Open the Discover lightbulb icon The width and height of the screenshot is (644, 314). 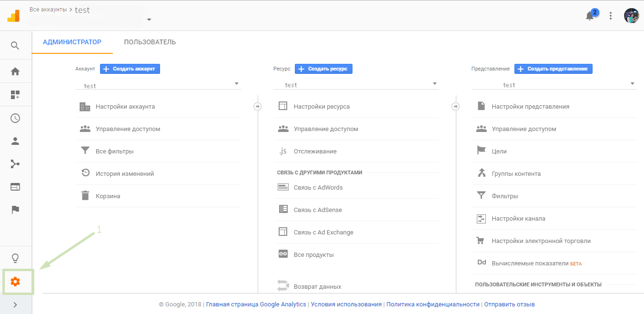pyautogui.click(x=15, y=258)
